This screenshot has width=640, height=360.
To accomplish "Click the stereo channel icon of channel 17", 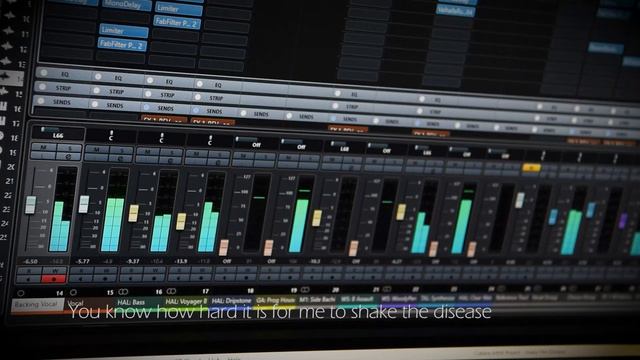I will pyautogui.click(x=171, y=291).
